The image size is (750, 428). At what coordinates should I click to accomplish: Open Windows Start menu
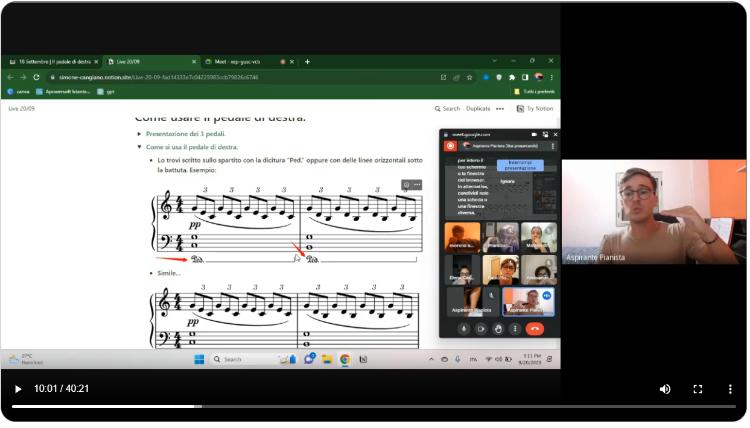pos(199,359)
